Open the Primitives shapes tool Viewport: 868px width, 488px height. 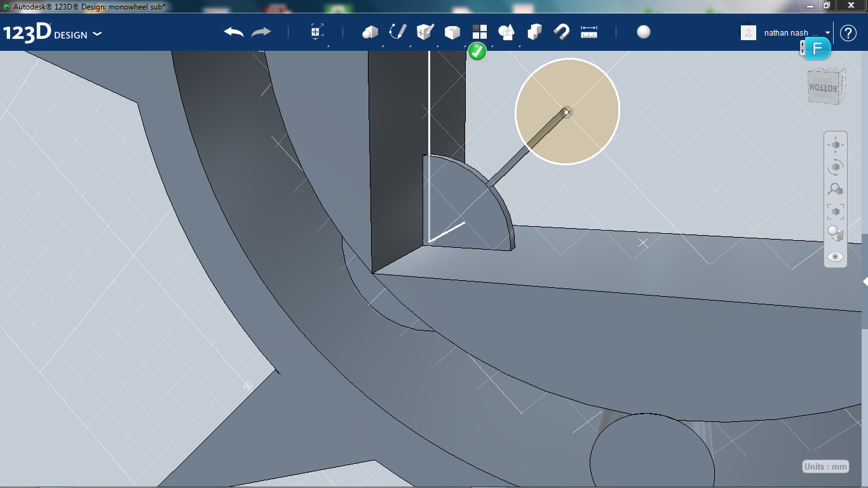coord(370,32)
